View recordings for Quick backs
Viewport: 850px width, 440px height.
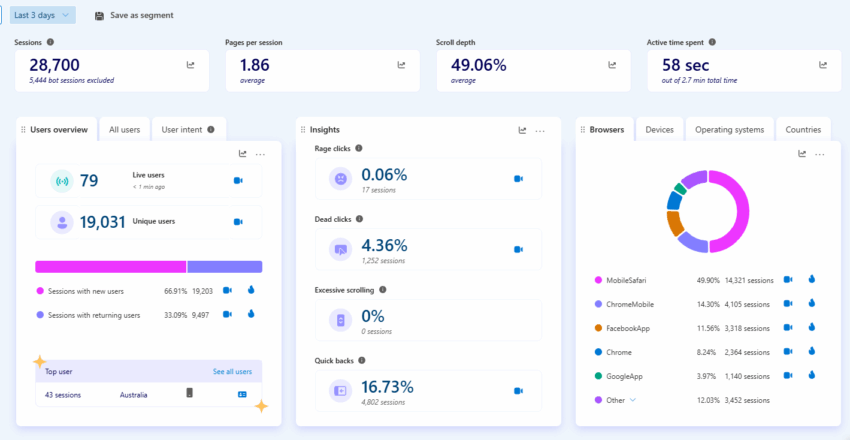pos(518,389)
